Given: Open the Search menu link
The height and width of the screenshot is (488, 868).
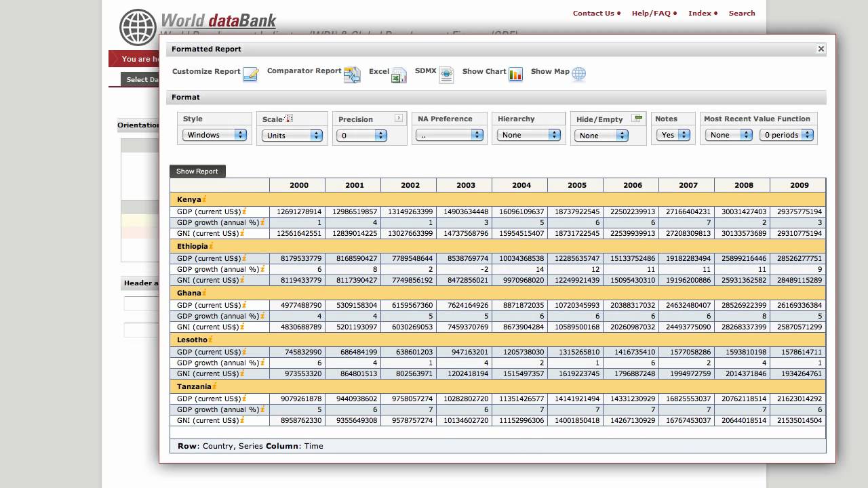Looking at the screenshot, I should (x=742, y=13).
